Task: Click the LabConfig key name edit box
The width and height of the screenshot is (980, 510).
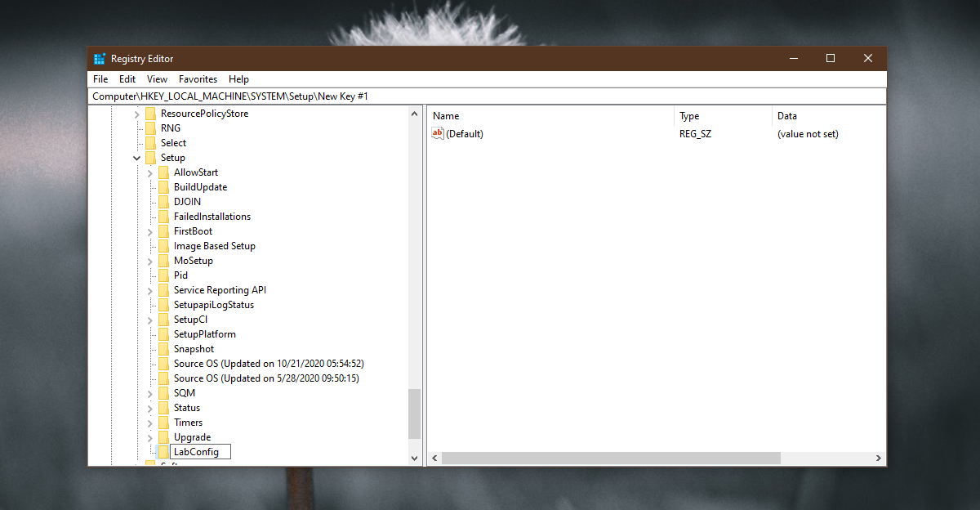Action: pos(201,452)
